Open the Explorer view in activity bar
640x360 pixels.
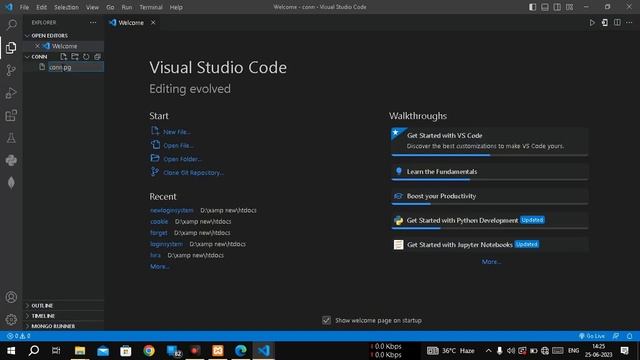coord(11,47)
